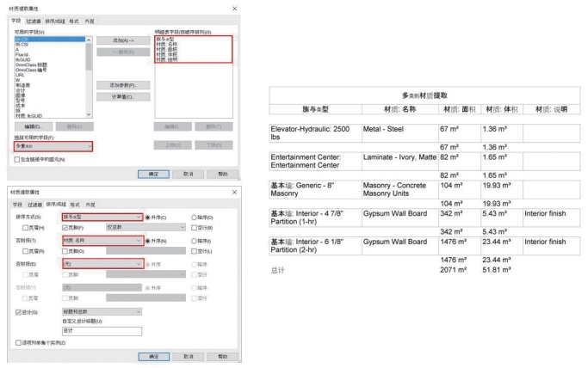Confirm with 确定 in the 字段 tab dialog
This screenshot has width=588, height=368.
point(153,174)
